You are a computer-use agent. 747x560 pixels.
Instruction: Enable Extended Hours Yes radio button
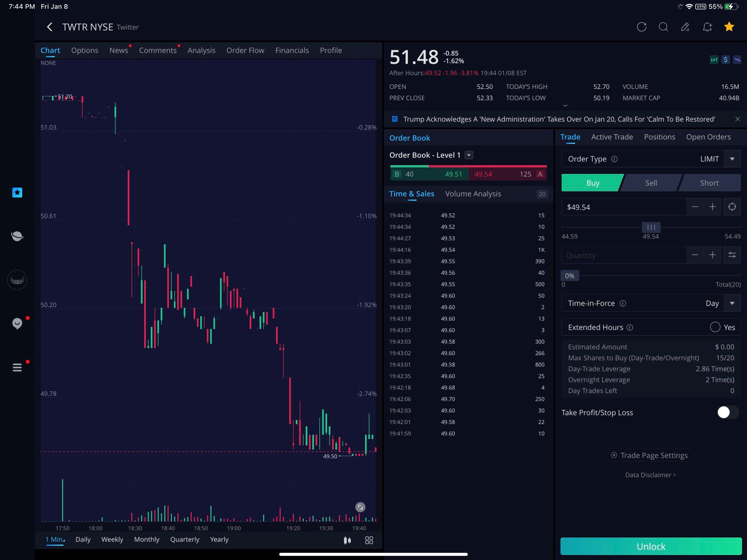click(x=715, y=327)
